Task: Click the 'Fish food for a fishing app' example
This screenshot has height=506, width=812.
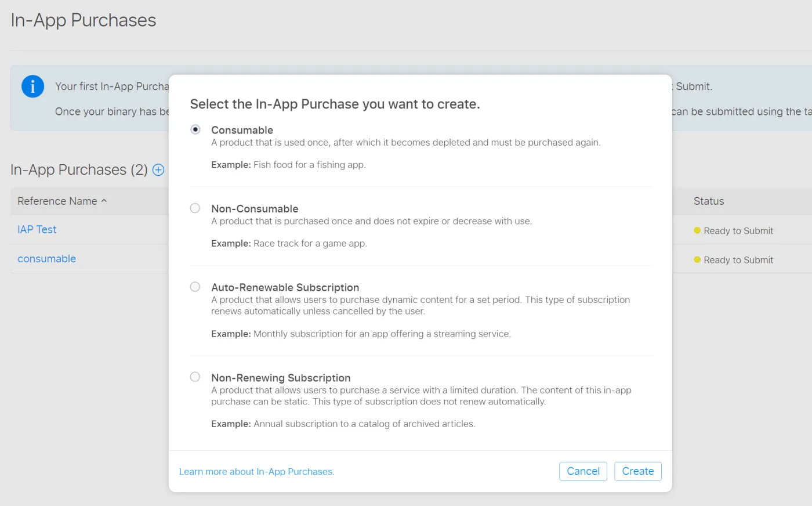Action: (309, 165)
